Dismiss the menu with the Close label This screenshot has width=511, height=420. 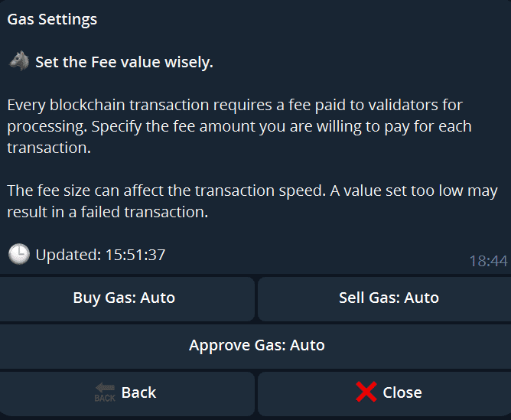click(402, 392)
